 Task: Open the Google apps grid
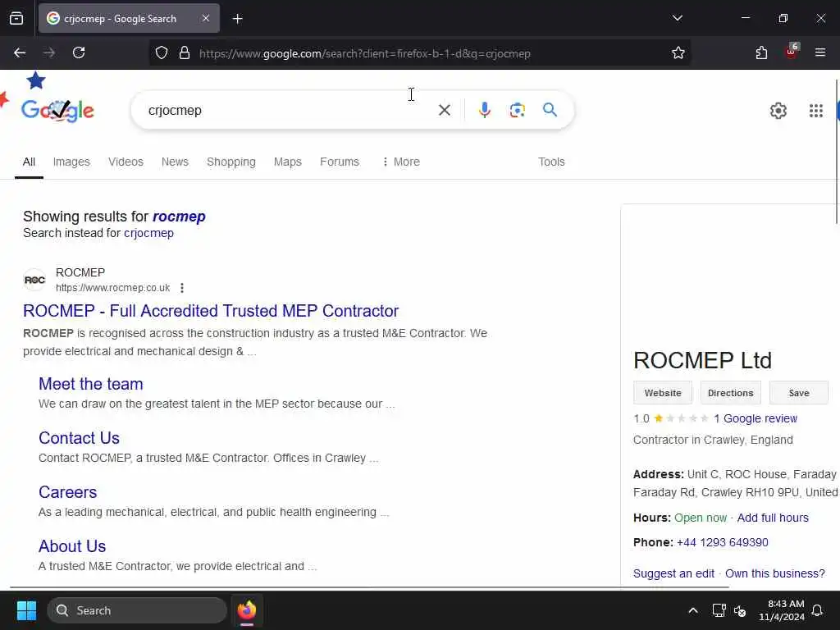coord(816,111)
